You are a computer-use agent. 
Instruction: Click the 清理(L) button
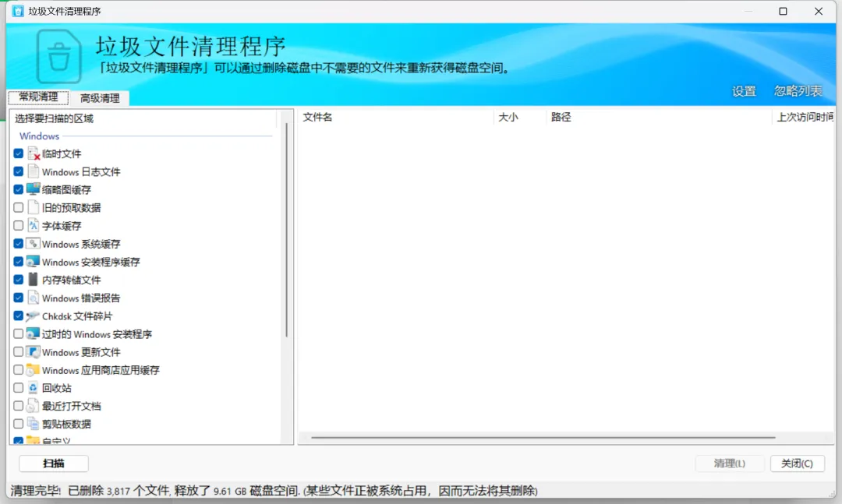click(729, 463)
